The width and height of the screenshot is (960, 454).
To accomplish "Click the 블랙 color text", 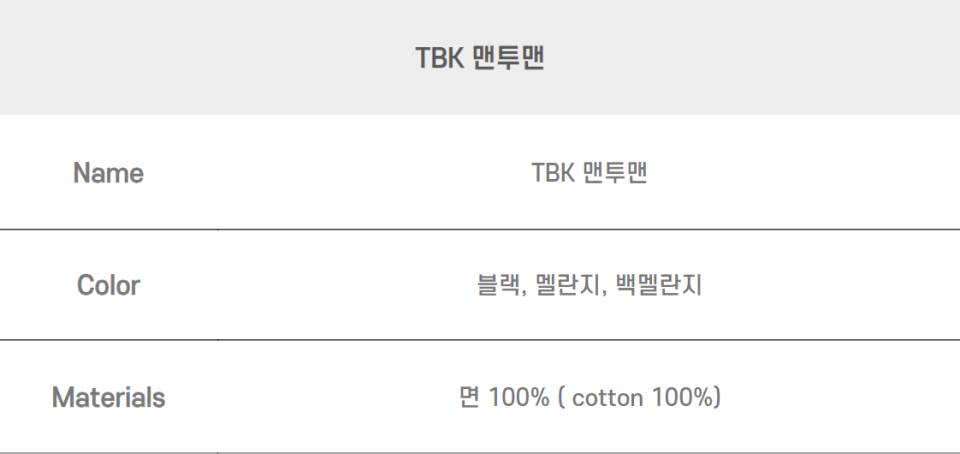I will (498, 286).
